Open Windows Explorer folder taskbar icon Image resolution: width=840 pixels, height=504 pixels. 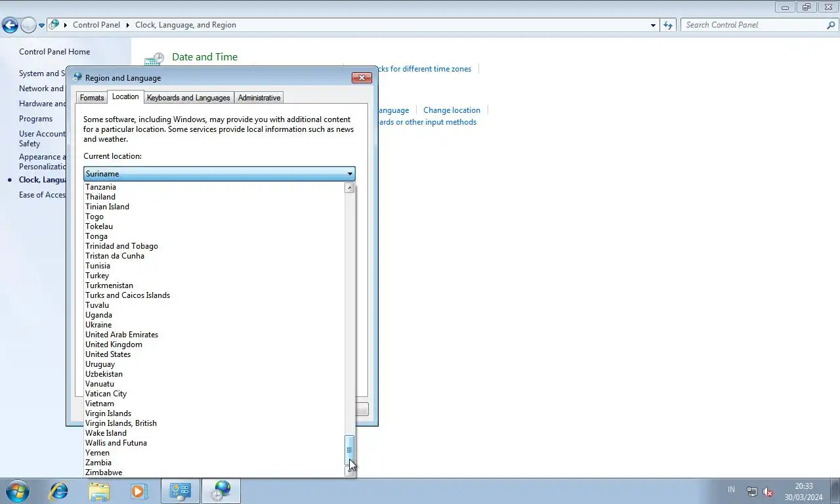(99, 491)
